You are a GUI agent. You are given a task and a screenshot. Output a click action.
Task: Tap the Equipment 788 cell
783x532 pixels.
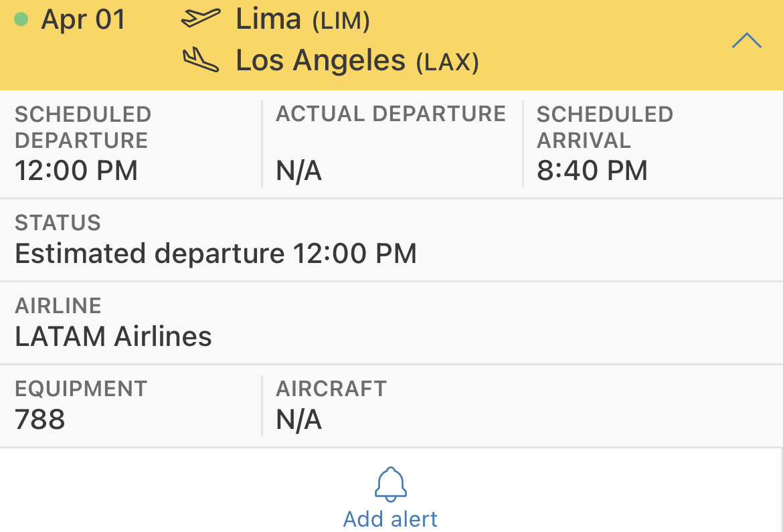[130, 407]
